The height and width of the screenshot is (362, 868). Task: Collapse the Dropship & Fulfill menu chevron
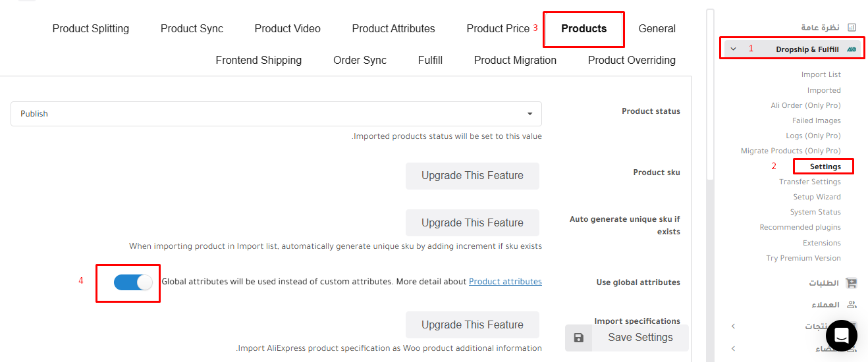point(733,49)
